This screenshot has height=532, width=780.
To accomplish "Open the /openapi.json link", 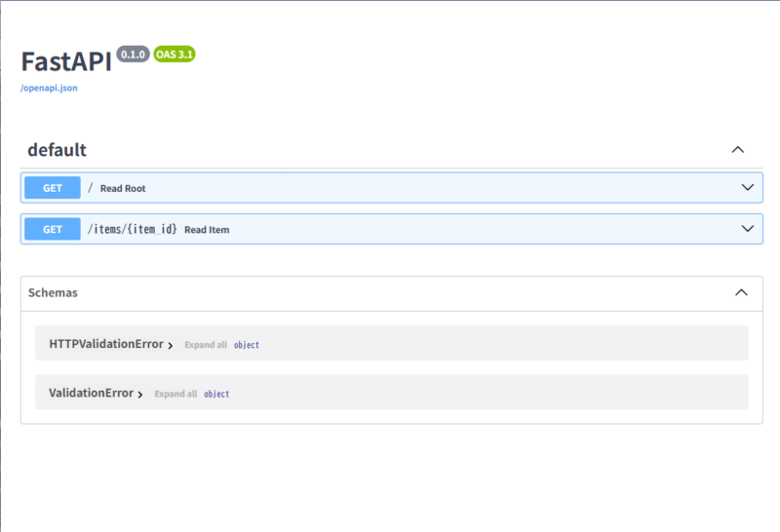I will coord(49,88).
